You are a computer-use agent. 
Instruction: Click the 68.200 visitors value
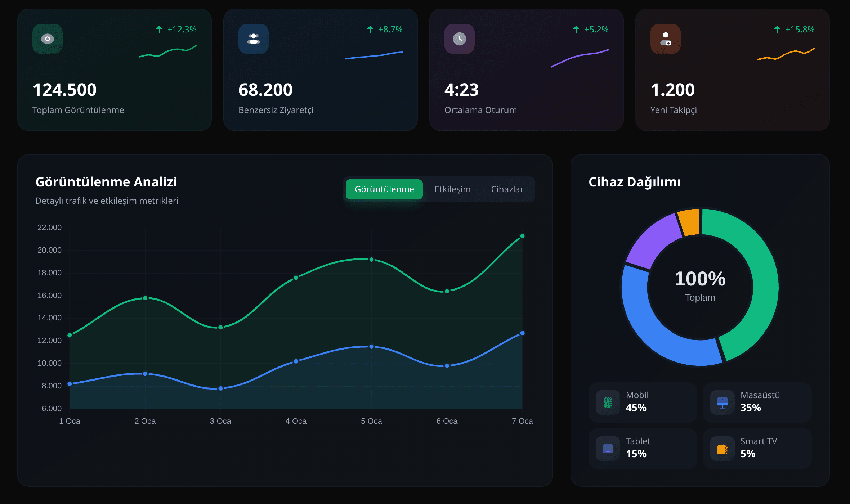pos(265,90)
